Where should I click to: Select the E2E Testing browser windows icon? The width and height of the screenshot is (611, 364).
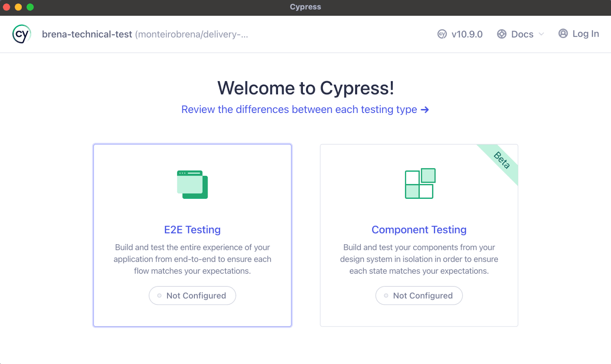coord(192,185)
